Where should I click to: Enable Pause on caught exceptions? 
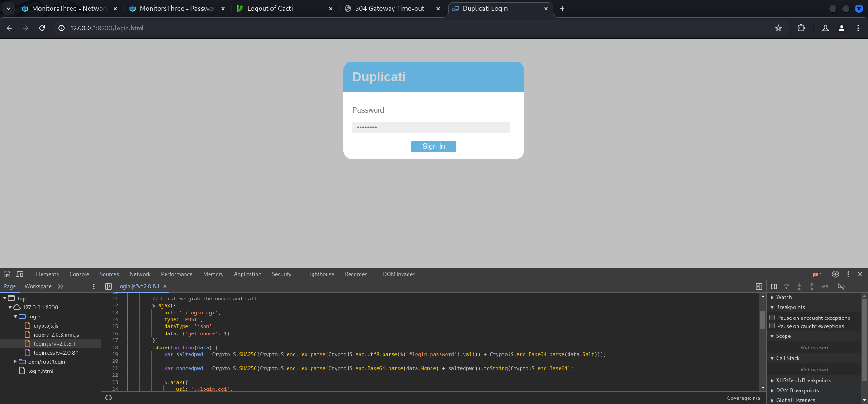[773, 326]
